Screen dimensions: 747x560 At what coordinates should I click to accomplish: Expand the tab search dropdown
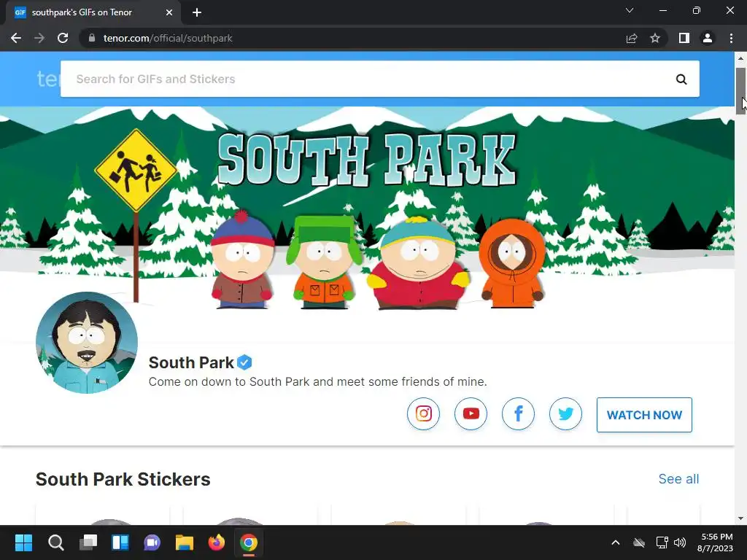coord(630,10)
